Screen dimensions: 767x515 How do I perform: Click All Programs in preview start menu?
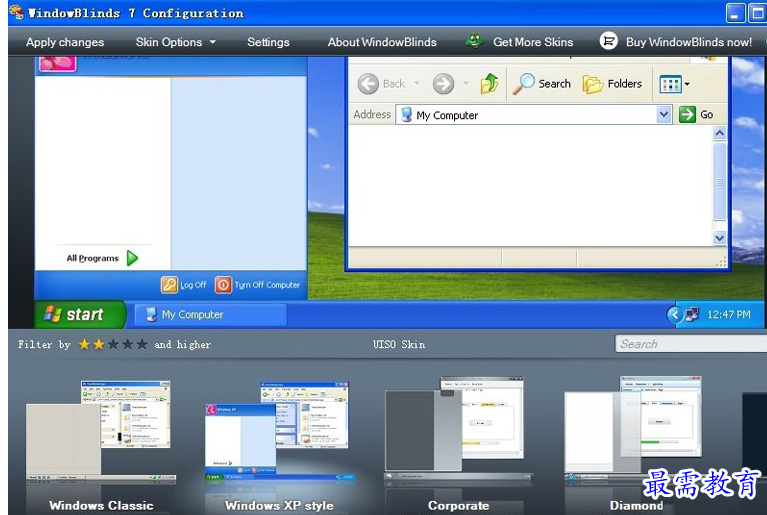point(92,258)
